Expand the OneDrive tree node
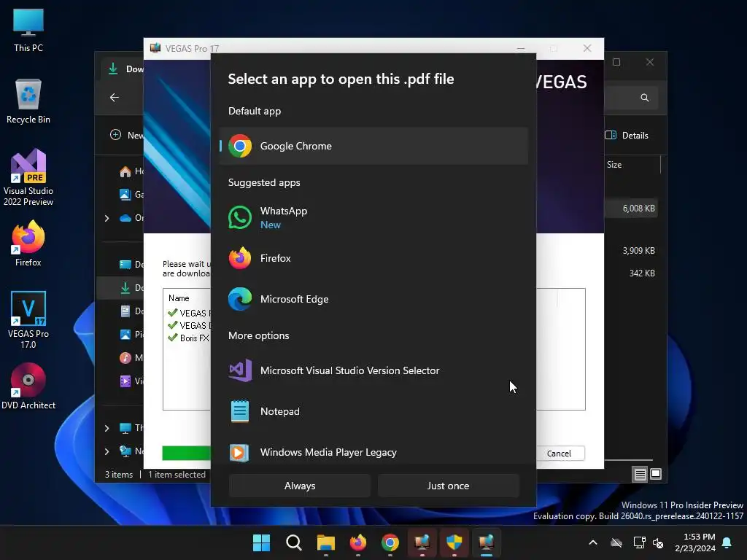747x560 pixels. (x=107, y=218)
